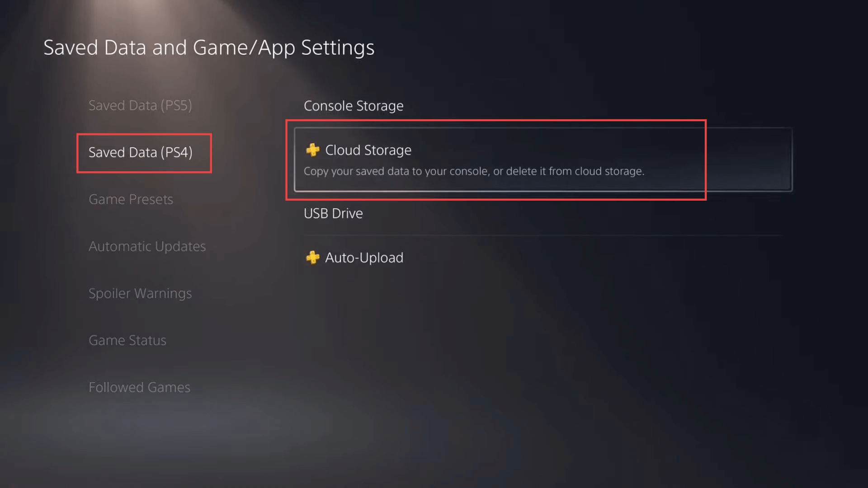Click the divider line below USB Drive
Screen dimensions: 868x488
tap(542, 235)
